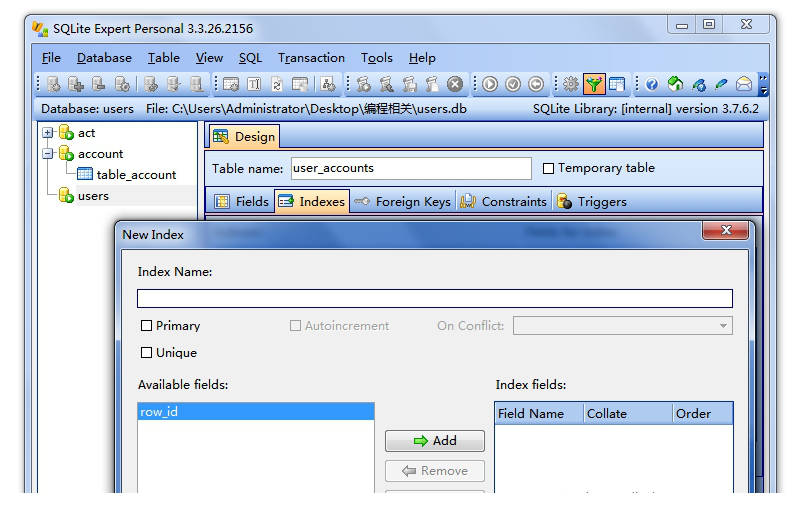
Task: Open help via the question mark icon
Action: coord(652,84)
